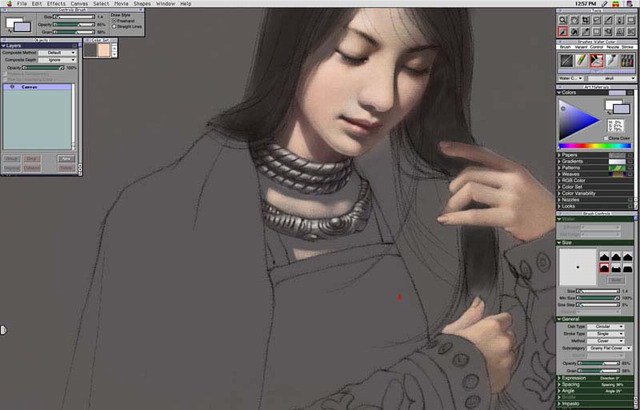Click the pencil icon beside the clock
640x410 pixels.
click(x=605, y=4)
